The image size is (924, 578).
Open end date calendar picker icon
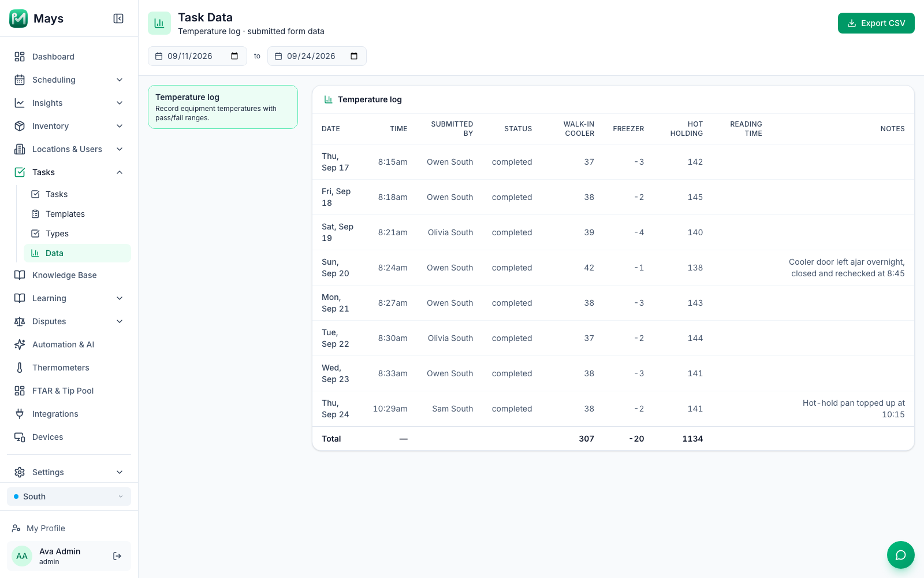[x=354, y=56]
